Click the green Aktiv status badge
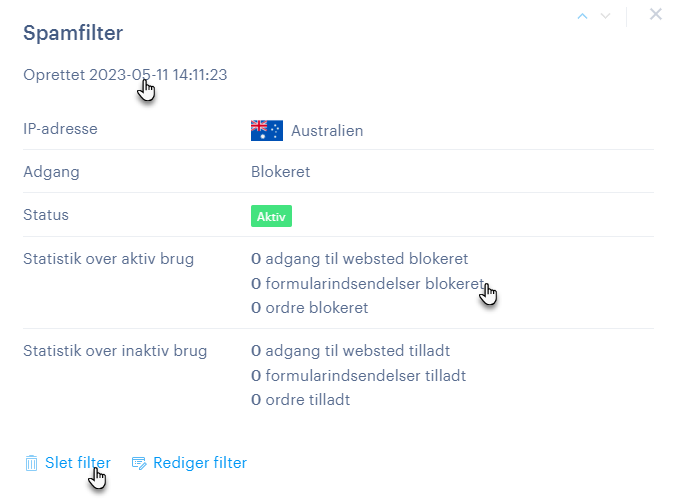This screenshot has width=675, height=499. (x=271, y=216)
